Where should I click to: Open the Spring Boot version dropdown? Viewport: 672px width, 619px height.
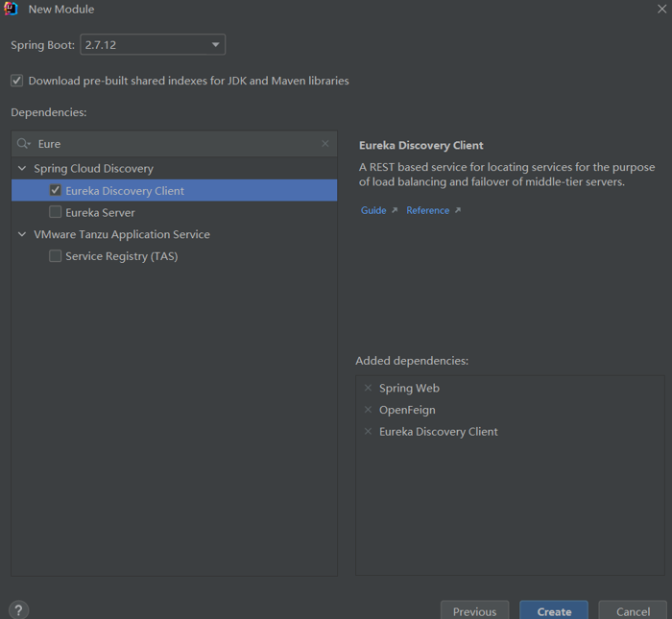[153, 45]
